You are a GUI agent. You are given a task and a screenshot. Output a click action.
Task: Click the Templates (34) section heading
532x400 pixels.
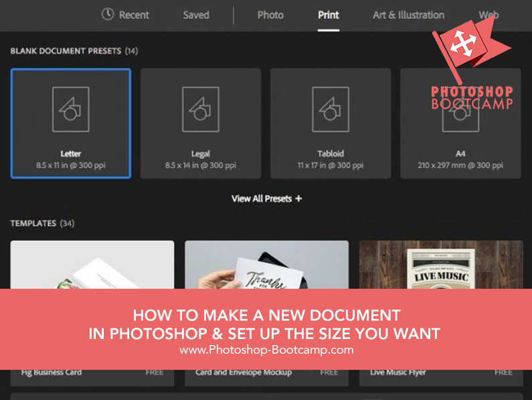click(42, 223)
